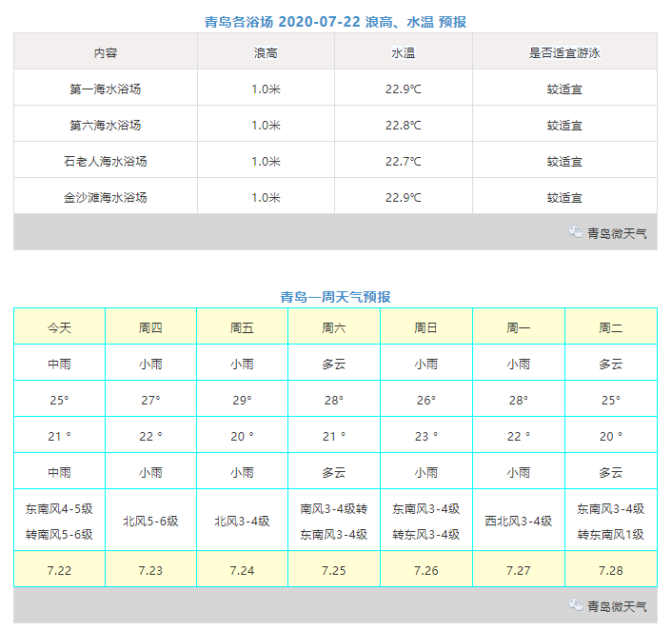
Task: Click the date cell 7.22
Action: pos(59,570)
